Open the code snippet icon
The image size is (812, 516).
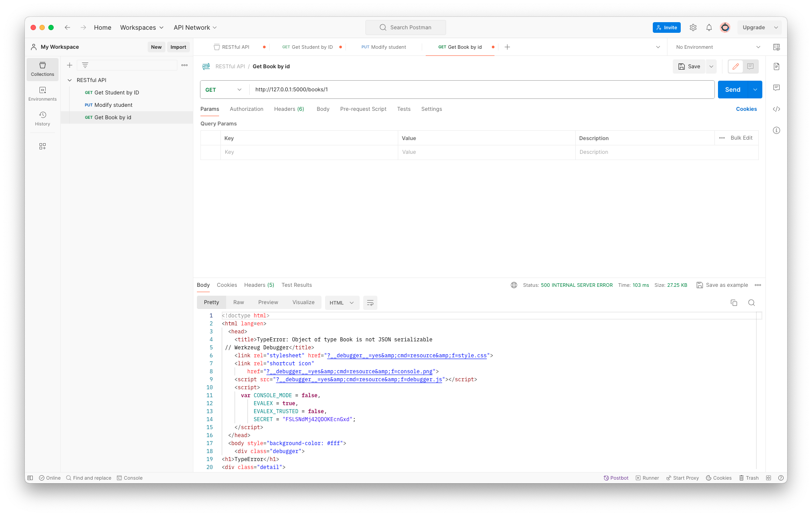point(777,109)
